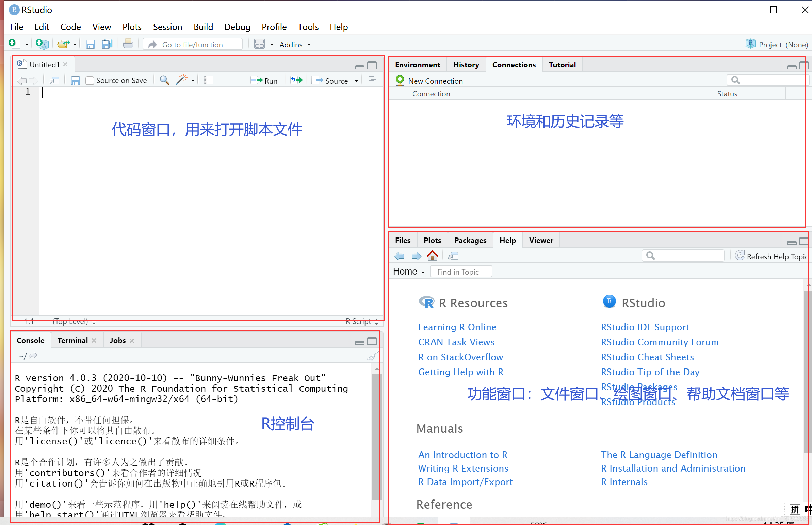Show the Help pane in a new window
Image resolution: width=812 pixels, height=525 pixels.
click(453, 256)
